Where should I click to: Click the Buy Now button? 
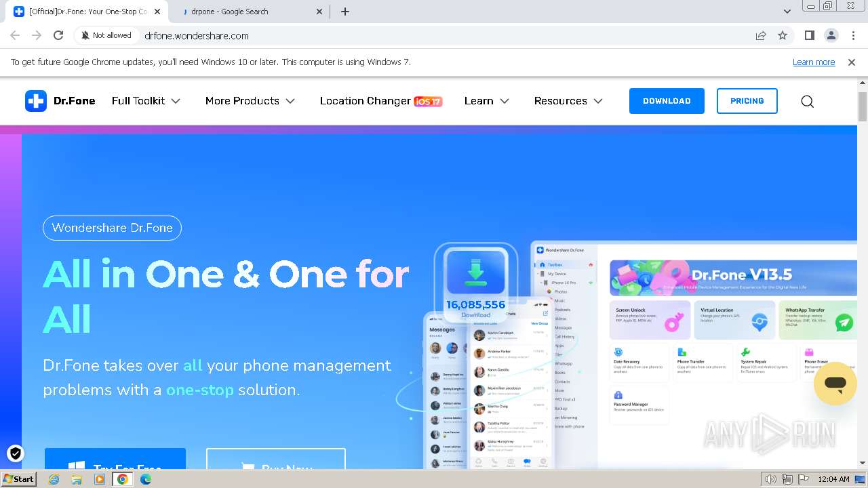[x=276, y=459]
